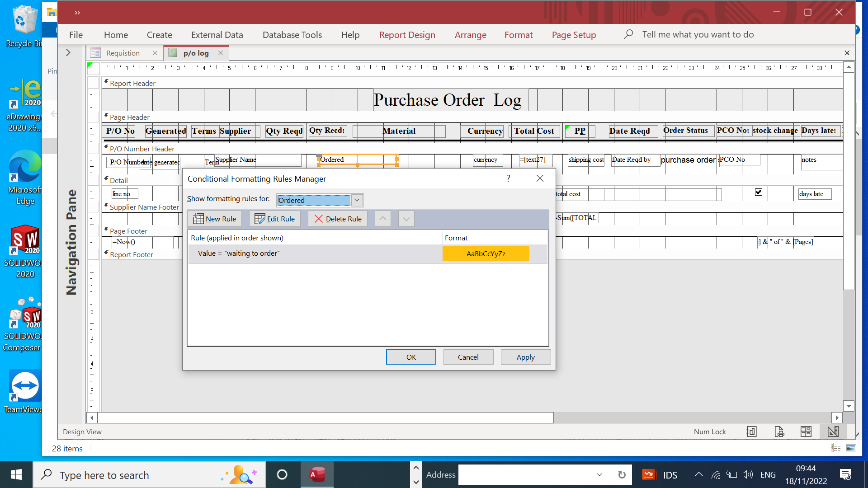Switch to the Requistion document tab
Image resolution: width=868 pixels, height=488 pixels.
tap(123, 53)
